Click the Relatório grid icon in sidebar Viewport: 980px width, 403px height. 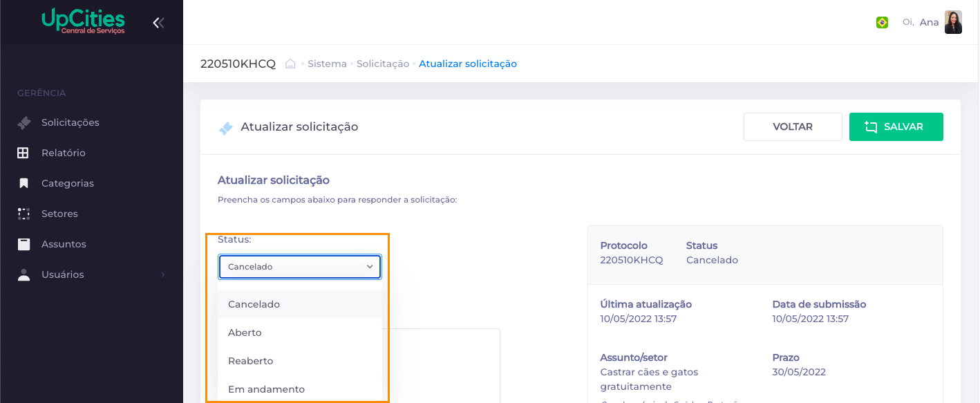[23, 153]
